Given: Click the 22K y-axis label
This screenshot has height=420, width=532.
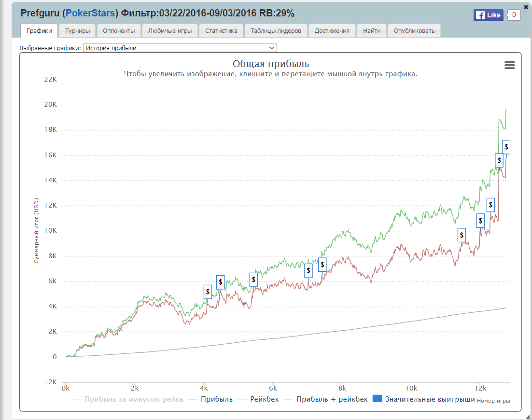Looking at the screenshot, I should click(51, 79).
